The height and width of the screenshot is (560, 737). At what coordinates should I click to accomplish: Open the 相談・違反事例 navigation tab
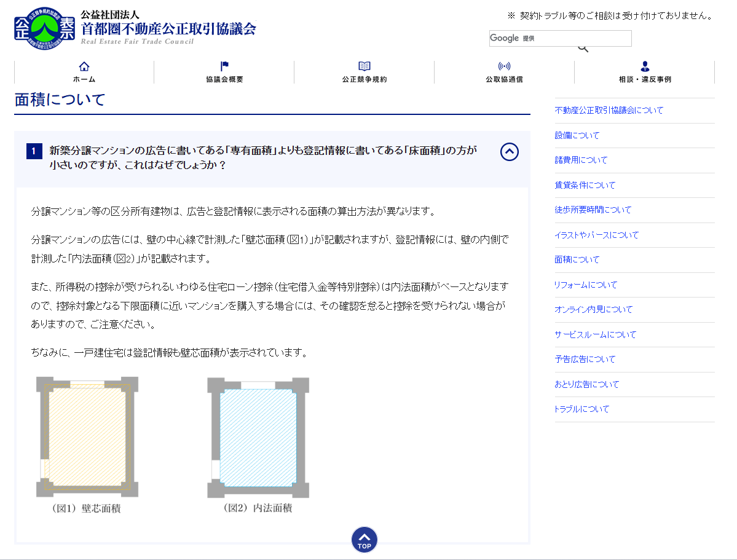pos(644,72)
